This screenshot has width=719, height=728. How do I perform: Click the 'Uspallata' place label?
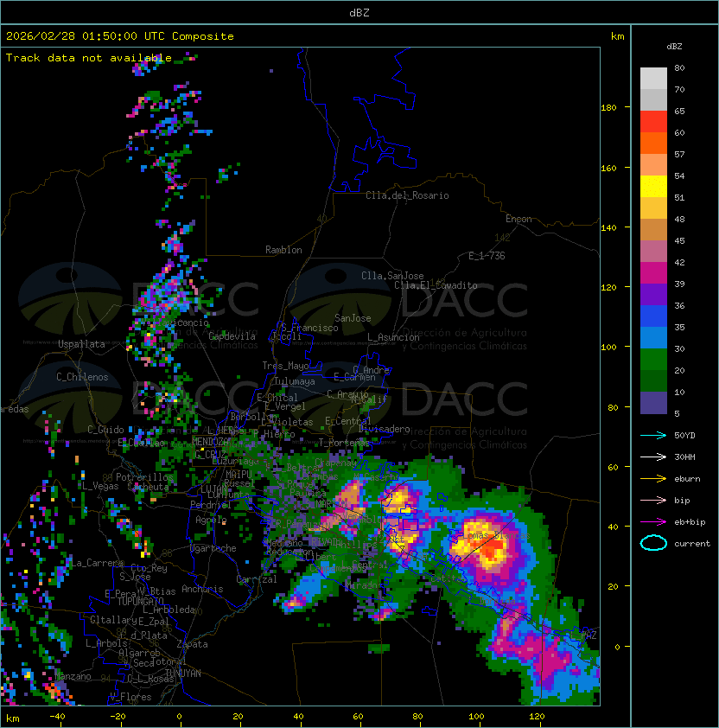(81, 344)
